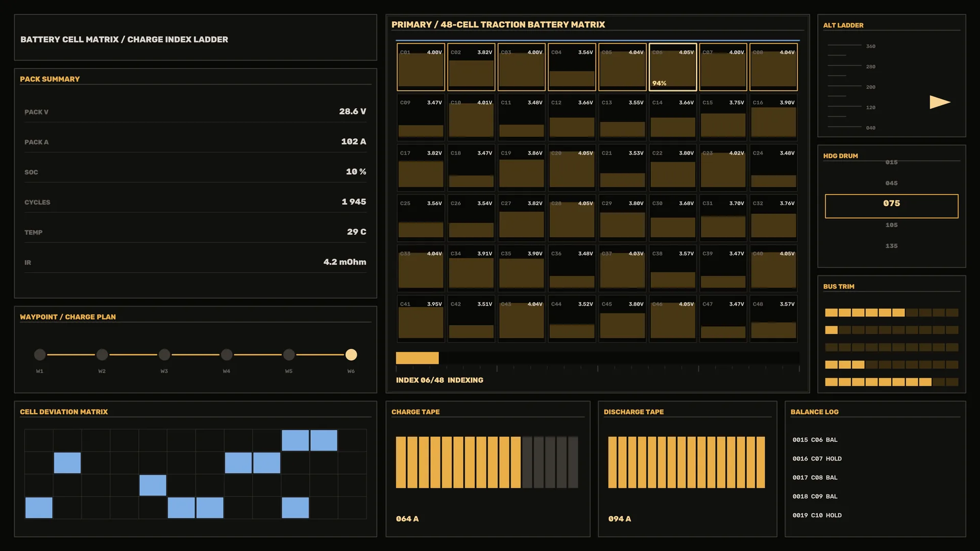
Task: Pick cell C48 tile at 3.57V
Action: [x=773, y=319]
